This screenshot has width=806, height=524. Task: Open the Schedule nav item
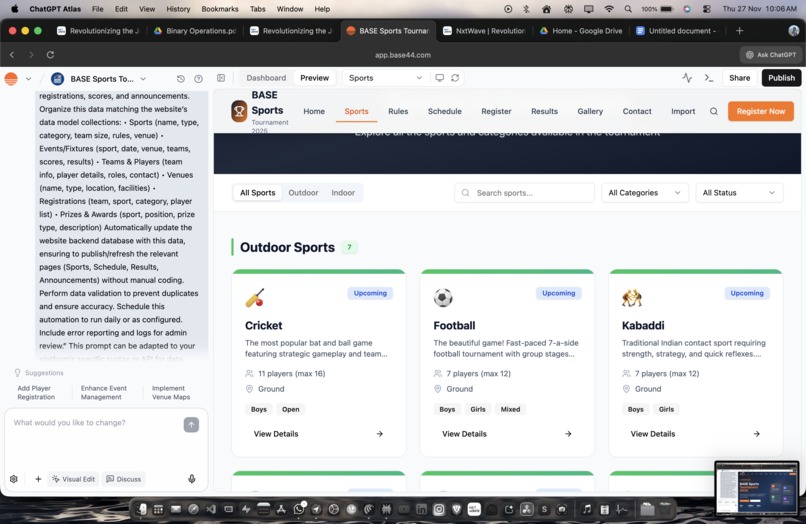point(445,111)
